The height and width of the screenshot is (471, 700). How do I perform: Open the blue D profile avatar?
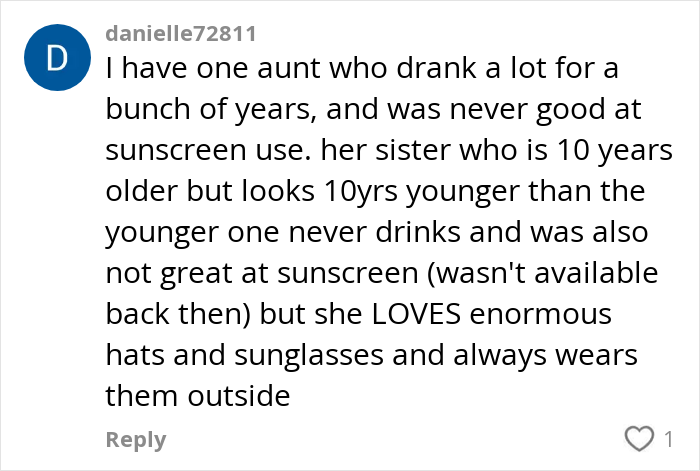[x=57, y=58]
